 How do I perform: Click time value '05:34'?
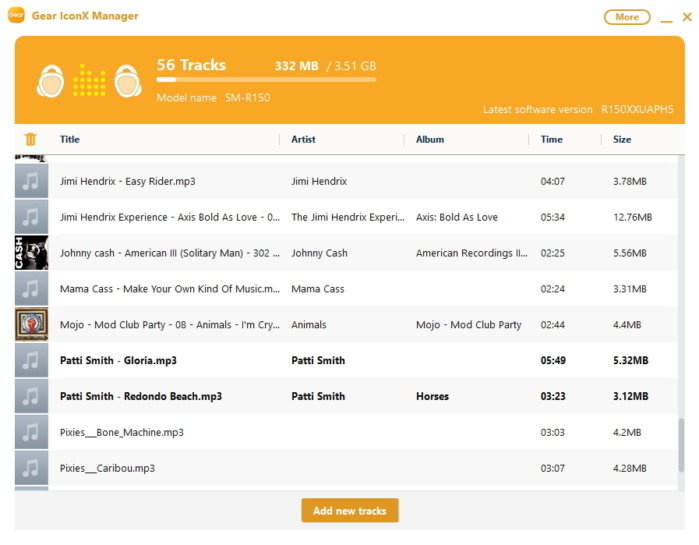552,217
